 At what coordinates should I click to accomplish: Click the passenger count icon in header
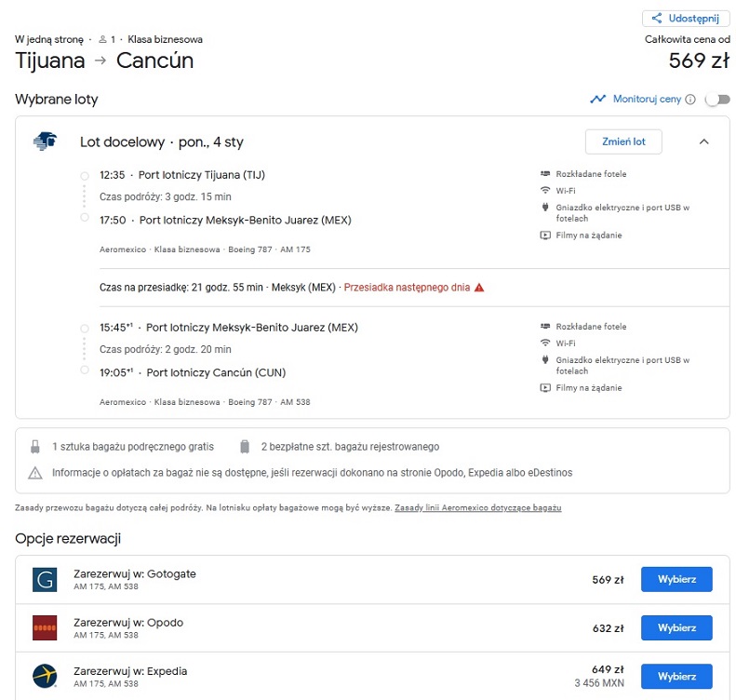click(x=102, y=39)
